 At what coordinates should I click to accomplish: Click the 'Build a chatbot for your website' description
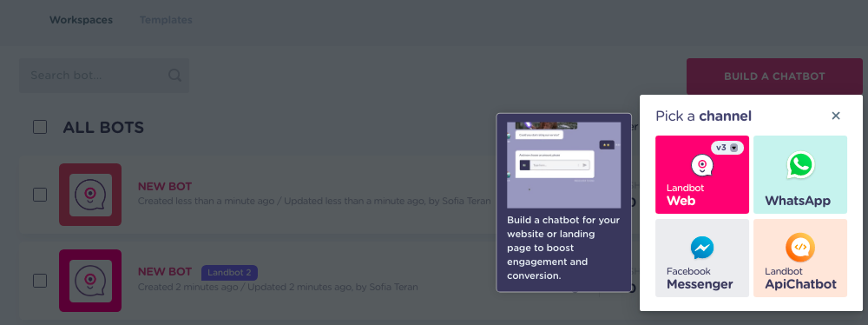pyautogui.click(x=563, y=248)
